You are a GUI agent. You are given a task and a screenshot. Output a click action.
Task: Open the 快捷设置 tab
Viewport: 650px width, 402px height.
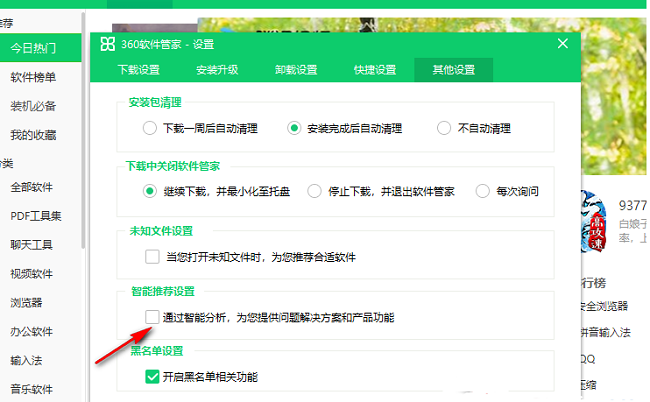[x=375, y=70]
